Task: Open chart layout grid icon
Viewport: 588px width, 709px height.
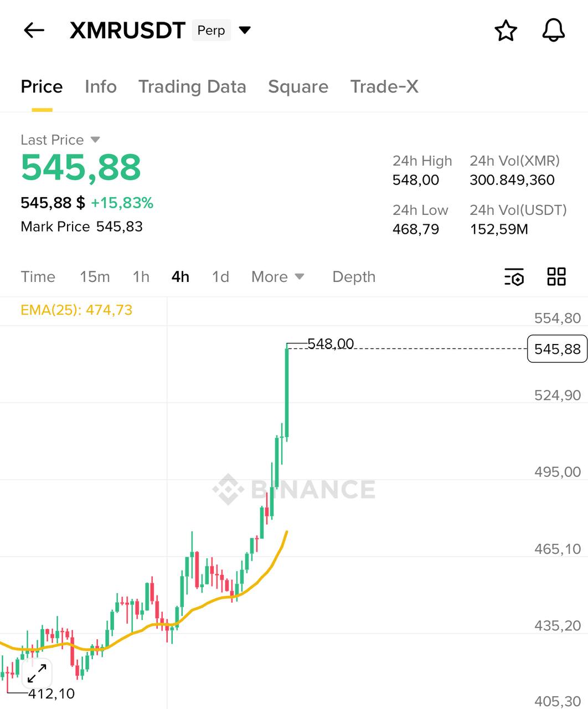Action: pyautogui.click(x=556, y=277)
